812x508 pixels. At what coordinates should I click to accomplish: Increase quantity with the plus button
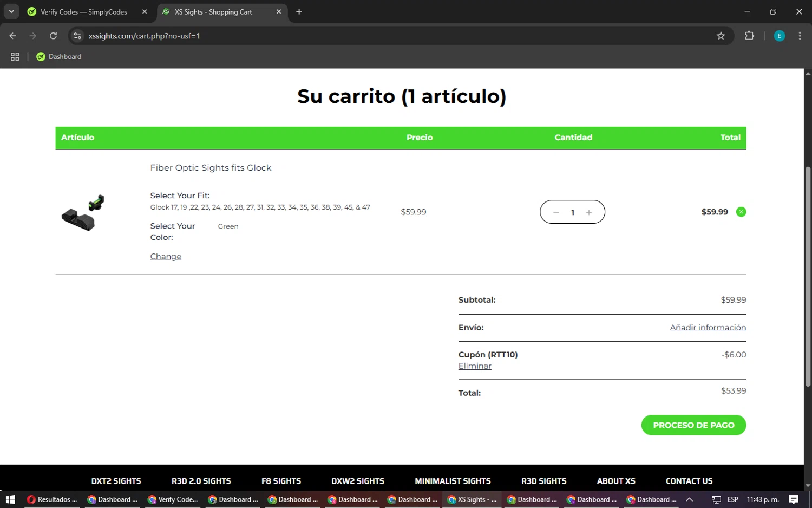click(589, 212)
